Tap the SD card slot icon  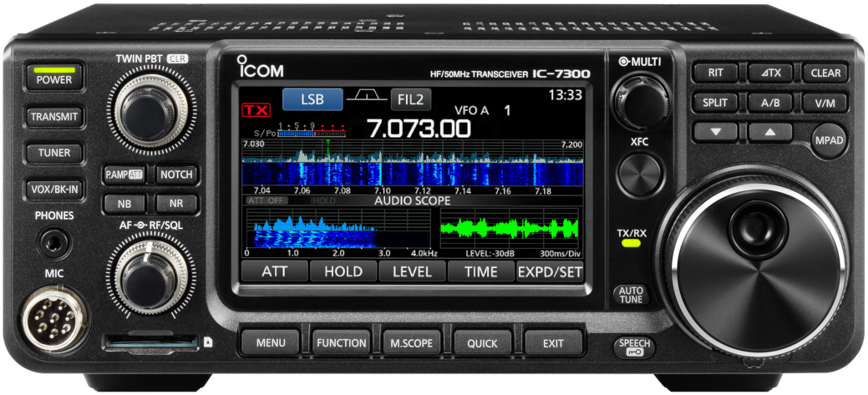pos(207,342)
